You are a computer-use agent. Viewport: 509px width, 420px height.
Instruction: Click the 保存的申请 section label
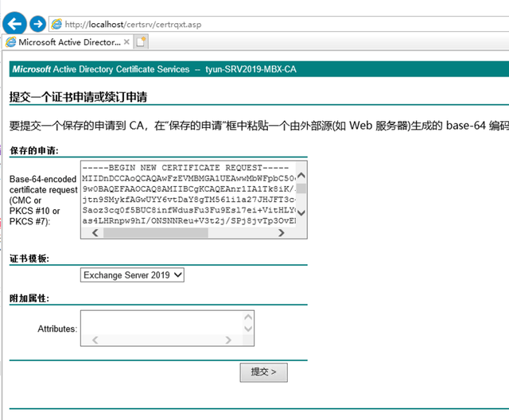(34, 150)
